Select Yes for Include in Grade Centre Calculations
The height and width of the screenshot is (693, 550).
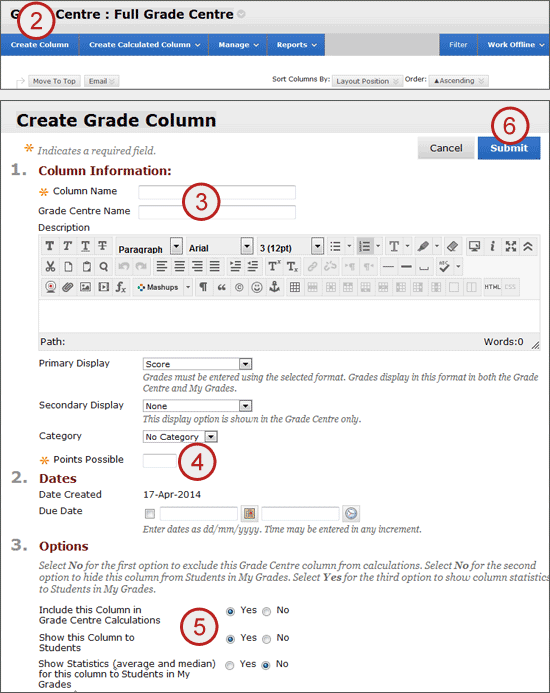click(230, 612)
